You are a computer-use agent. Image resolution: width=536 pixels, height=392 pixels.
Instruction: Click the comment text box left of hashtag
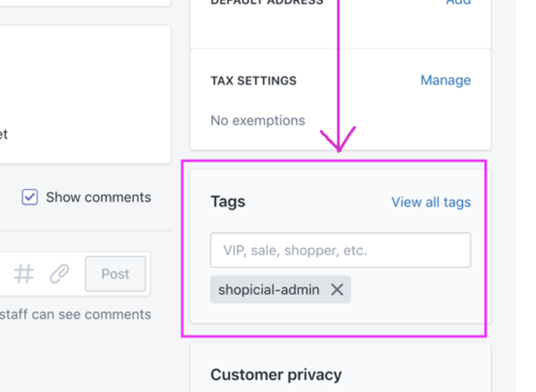click(x=4, y=274)
